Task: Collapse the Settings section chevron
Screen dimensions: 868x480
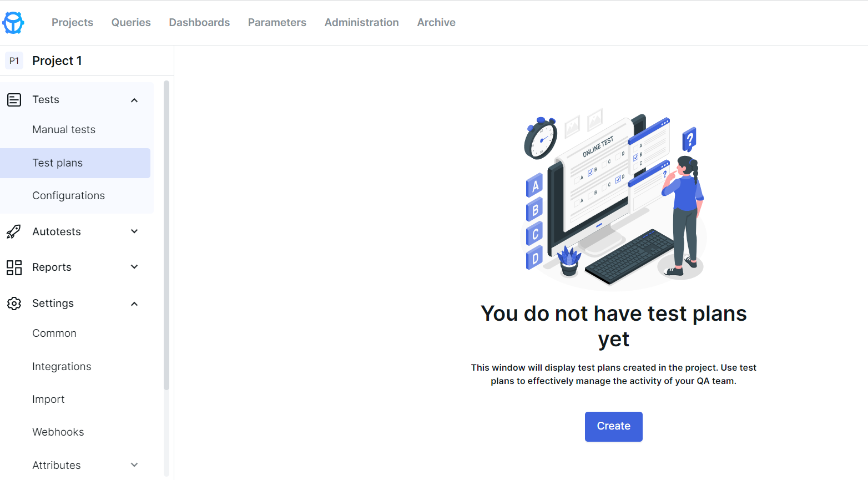Action: (x=134, y=304)
